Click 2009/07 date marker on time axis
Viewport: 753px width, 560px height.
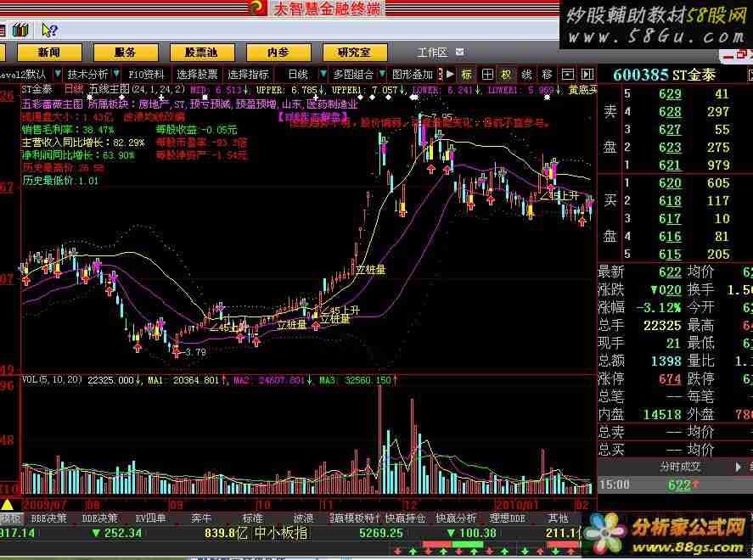(44, 504)
